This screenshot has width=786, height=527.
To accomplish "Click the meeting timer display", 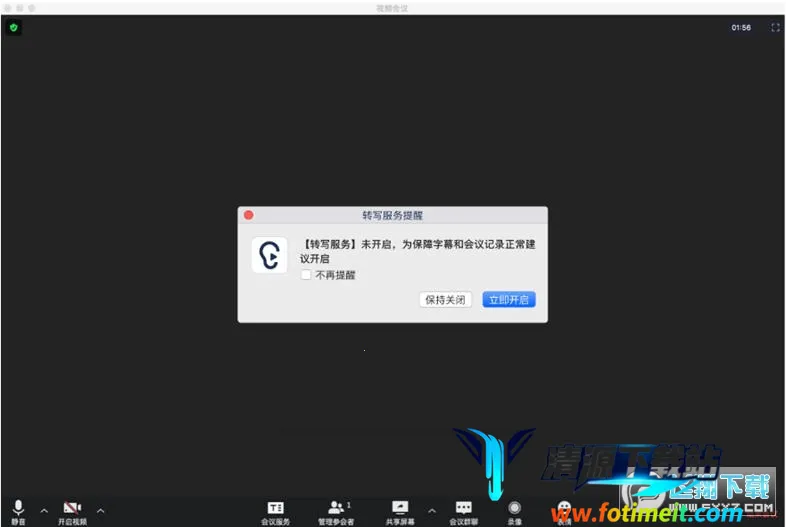I will 741,28.
